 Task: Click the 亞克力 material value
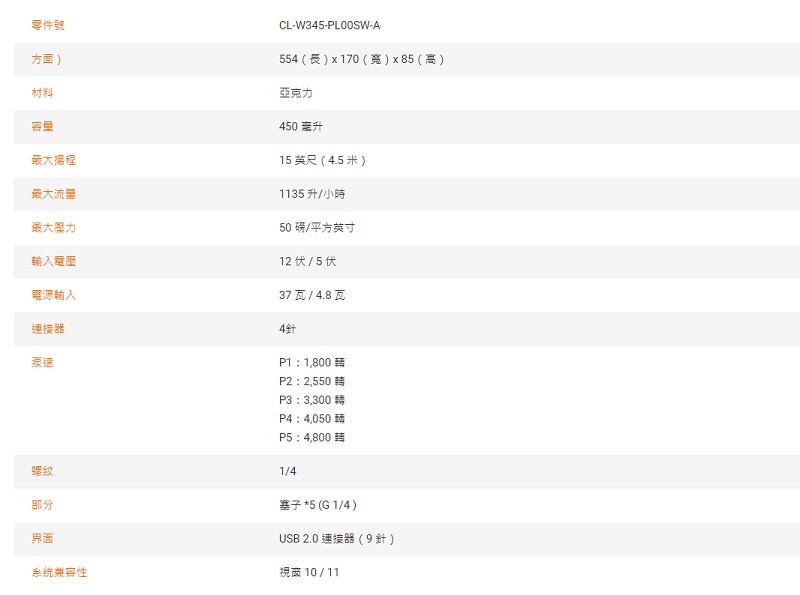(x=295, y=93)
